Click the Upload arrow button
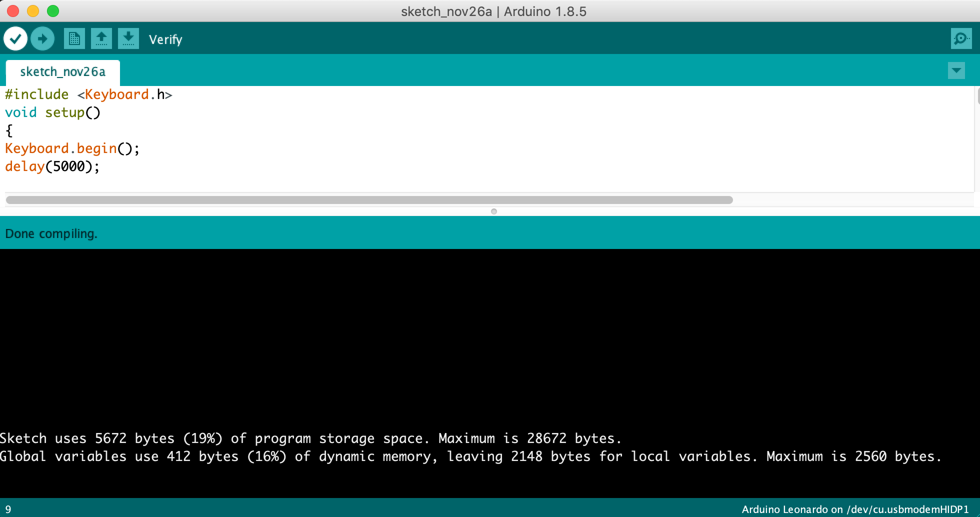980x517 pixels. click(x=42, y=38)
